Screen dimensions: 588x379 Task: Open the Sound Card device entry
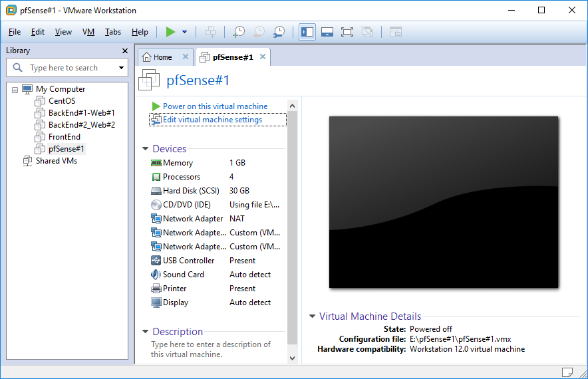pyautogui.click(x=184, y=275)
